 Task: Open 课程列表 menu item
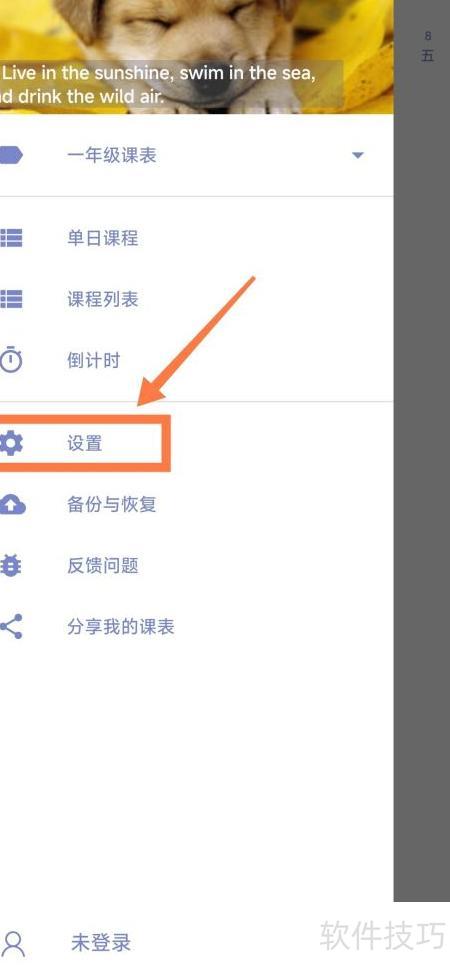197,299
